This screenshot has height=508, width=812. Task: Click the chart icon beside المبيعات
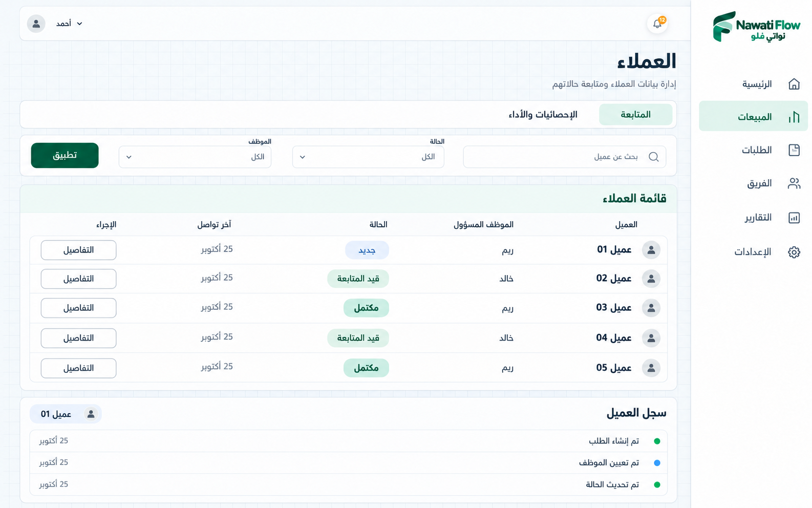click(x=794, y=117)
